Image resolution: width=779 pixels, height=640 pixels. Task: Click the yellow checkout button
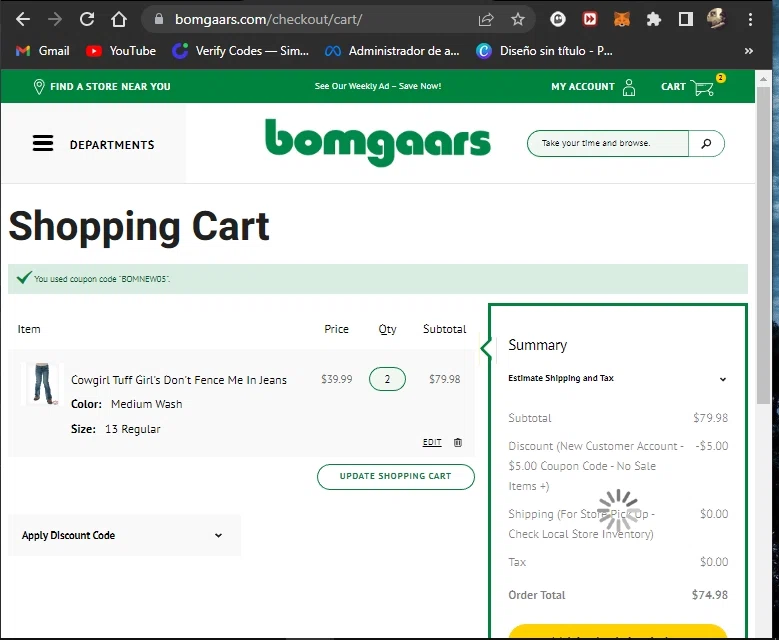[618, 631]
